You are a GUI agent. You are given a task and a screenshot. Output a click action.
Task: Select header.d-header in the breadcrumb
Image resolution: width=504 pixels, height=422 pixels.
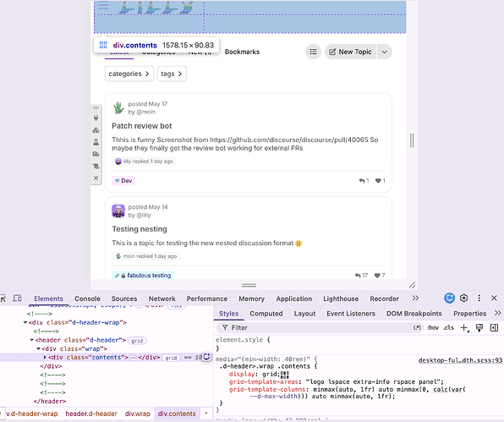coord(91,414)
